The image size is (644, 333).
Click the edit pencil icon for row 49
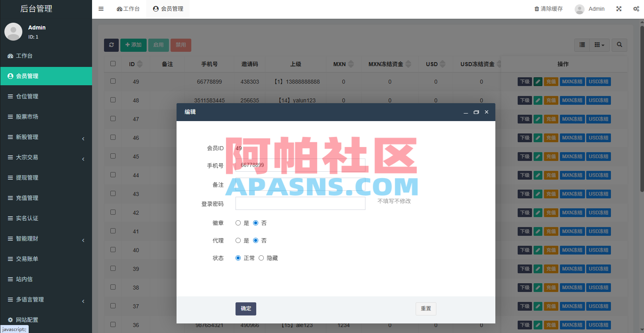click(538, 82)
